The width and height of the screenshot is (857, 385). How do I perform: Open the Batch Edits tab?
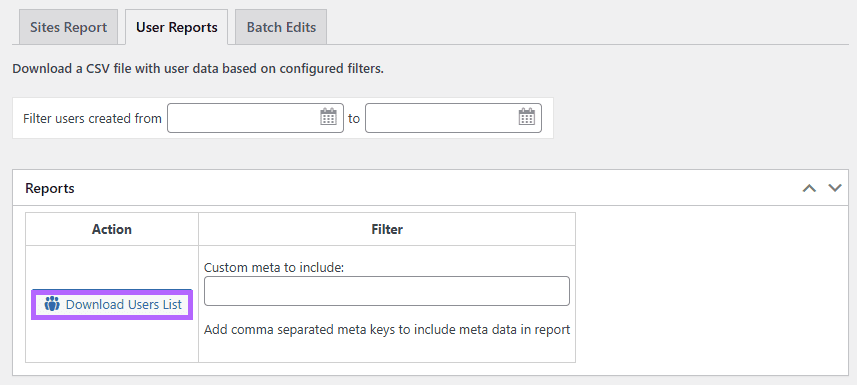[x=281, y=27]
